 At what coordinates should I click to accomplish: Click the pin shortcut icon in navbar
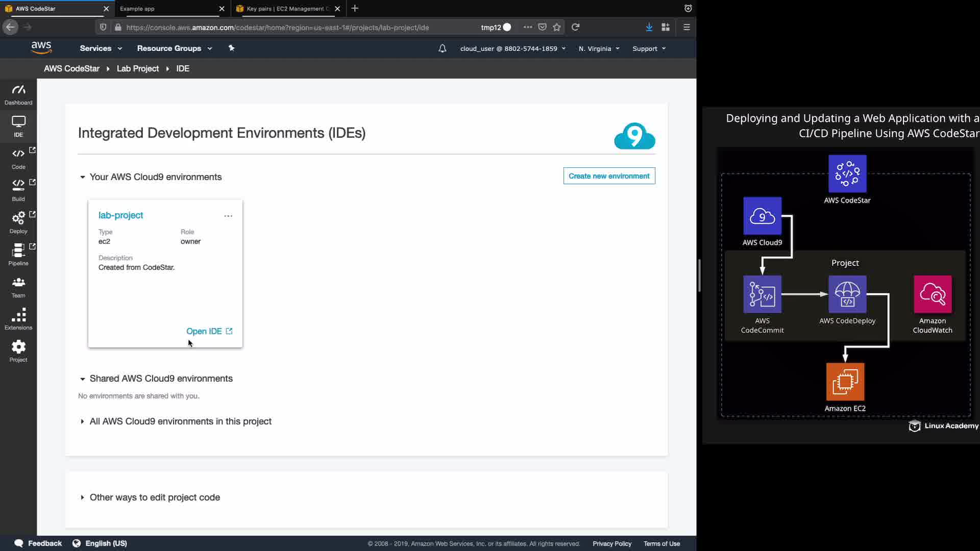231,48
